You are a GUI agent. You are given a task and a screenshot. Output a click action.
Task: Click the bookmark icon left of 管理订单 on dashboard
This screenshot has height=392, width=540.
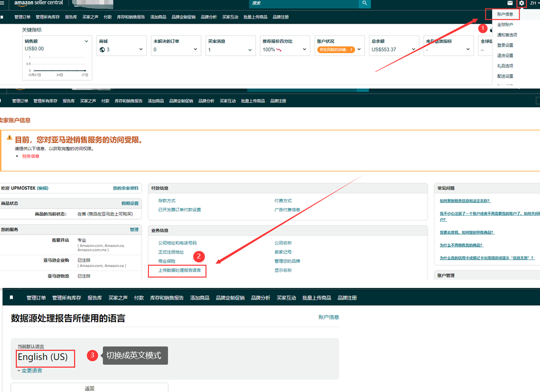coord(2,17)
